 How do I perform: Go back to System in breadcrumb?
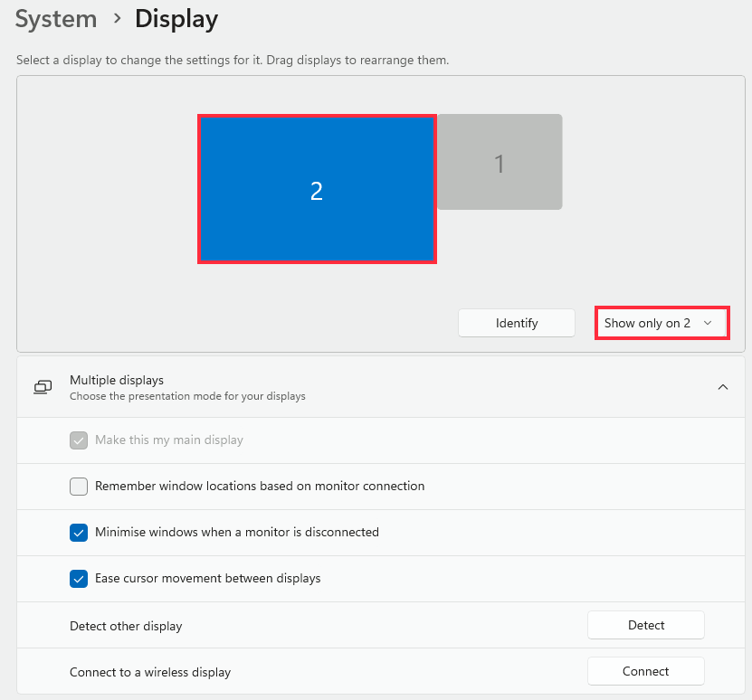pyautogui.click(x=56, y=19)
